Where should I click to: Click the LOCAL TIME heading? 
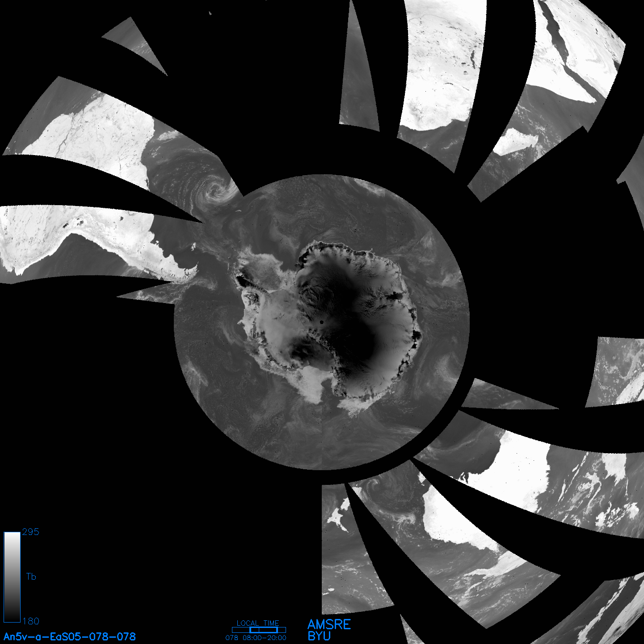point(258,623)
